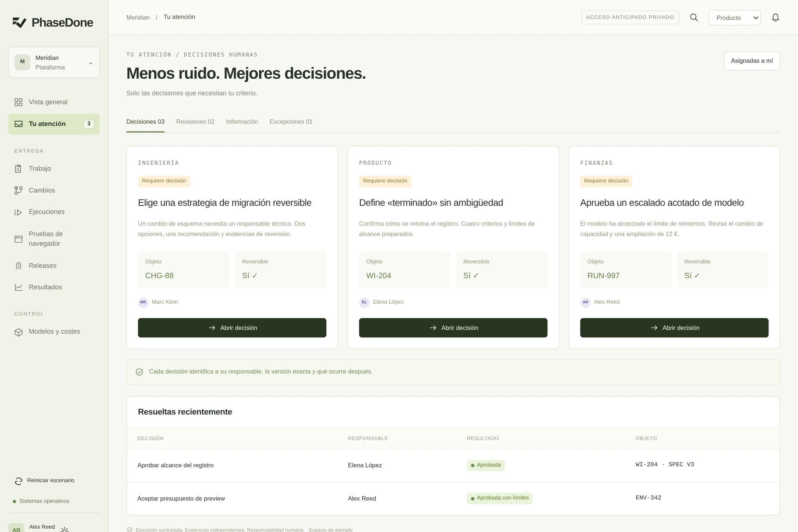Image resolution: width=798 pixels, height=532 pixels.
Task: Click the Meridian breadcrumb link
Action: [x=138, y=17]
